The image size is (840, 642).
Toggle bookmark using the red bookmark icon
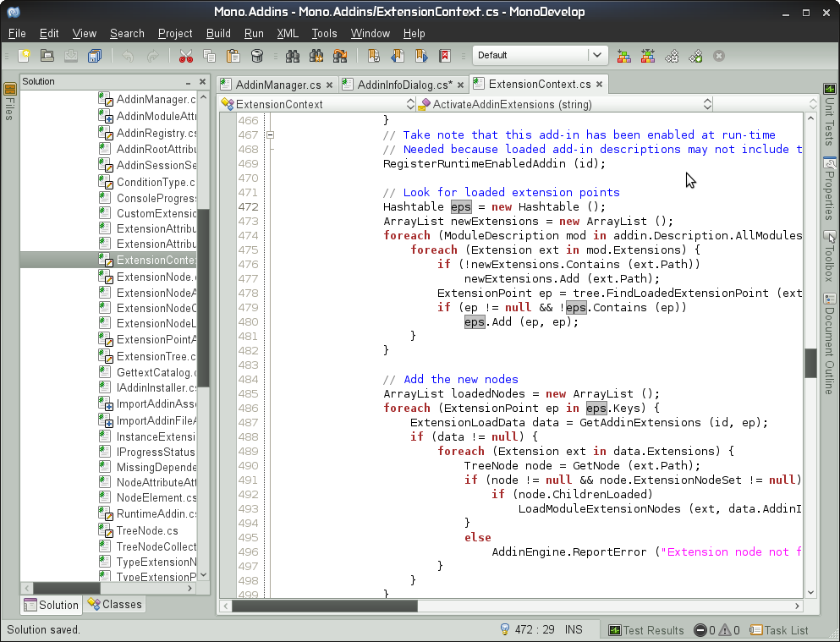(x=444, y=56)
